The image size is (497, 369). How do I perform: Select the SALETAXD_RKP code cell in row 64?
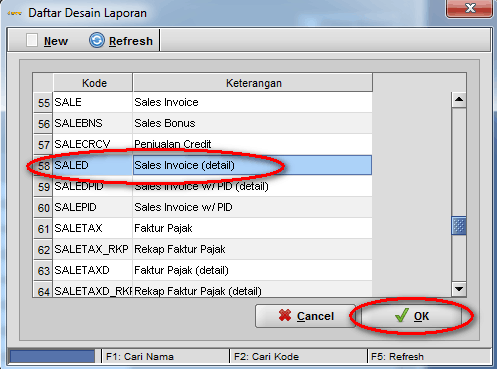(x=93, y=289)
